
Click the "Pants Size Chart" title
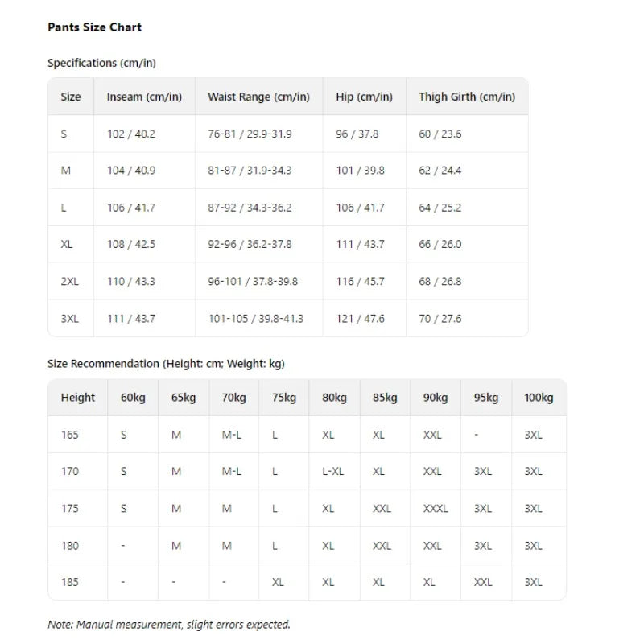click(x=94, y=27)
